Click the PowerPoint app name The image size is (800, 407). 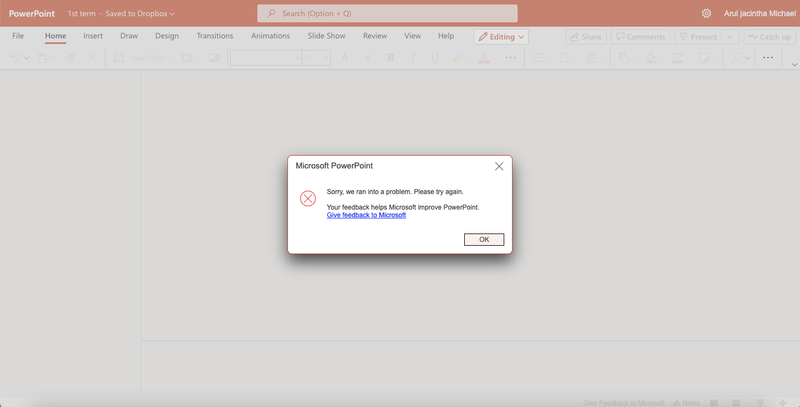coord(32,14)
